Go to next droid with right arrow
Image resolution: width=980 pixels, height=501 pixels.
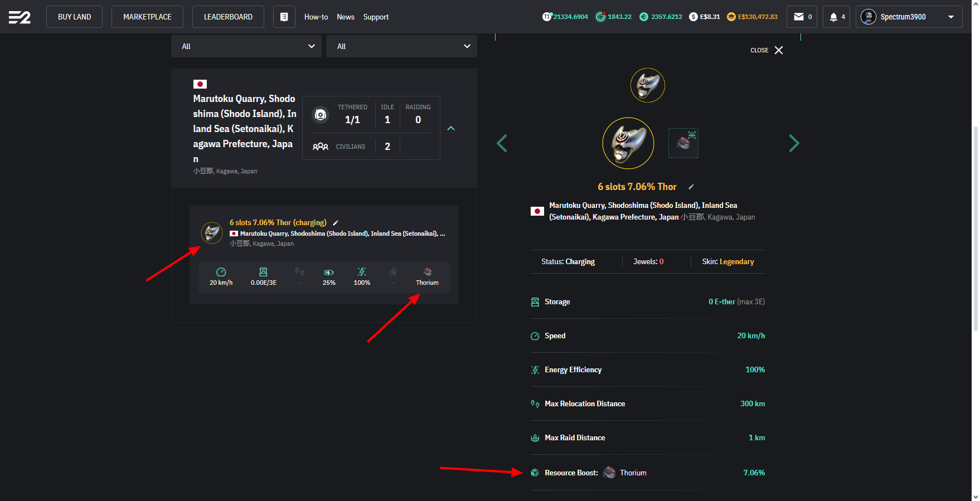click(794, 143)
